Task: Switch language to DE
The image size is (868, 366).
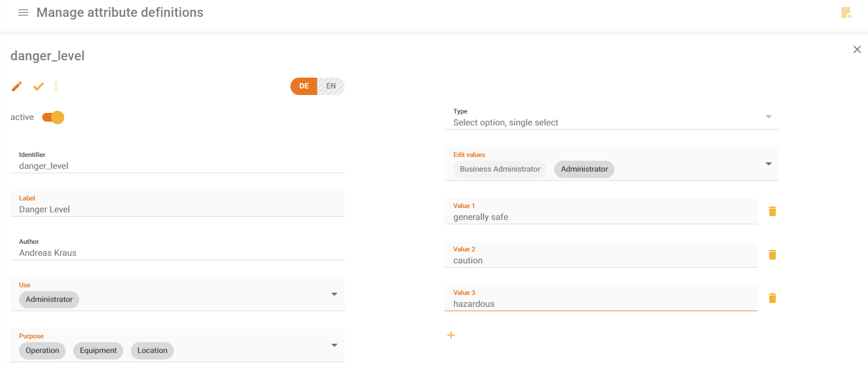Action: (304, 86)
